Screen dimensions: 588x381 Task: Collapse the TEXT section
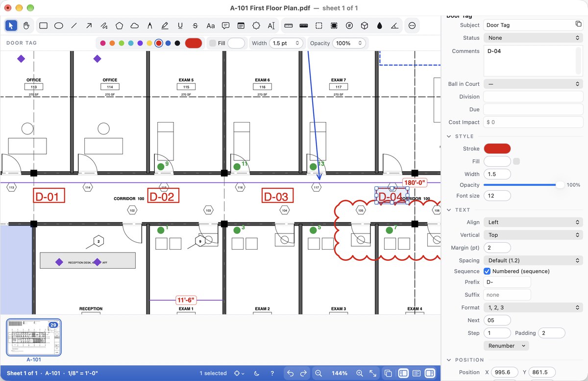pos(449,210)
